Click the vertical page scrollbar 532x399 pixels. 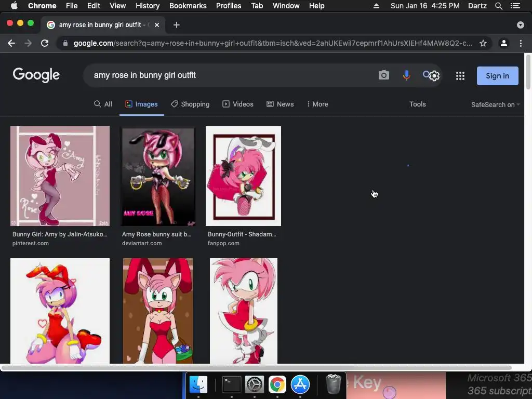coord(528,72)
